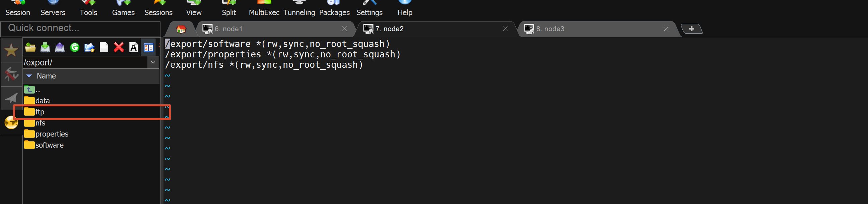Refresh the SFTP folder with green icon
Image resolution: width=868 pixels, height=204 pixels.
click(74, 47)
